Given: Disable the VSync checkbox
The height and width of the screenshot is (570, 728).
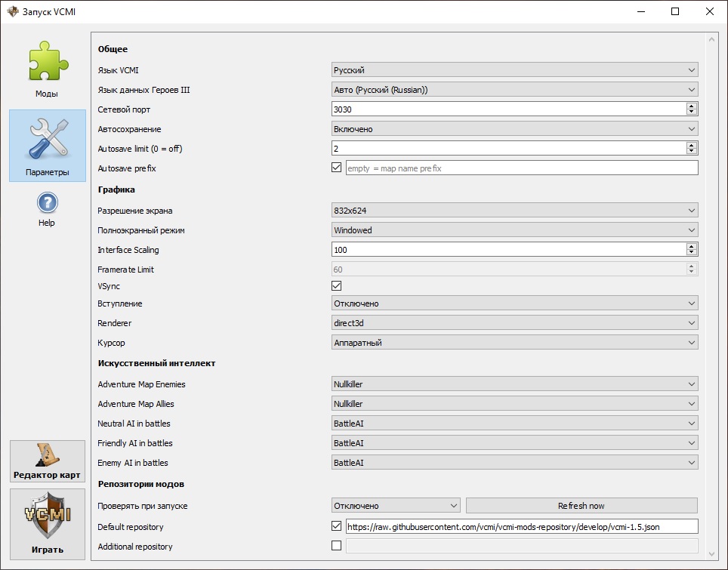Looking at the screenshot, I should click(x=337, y=286).
